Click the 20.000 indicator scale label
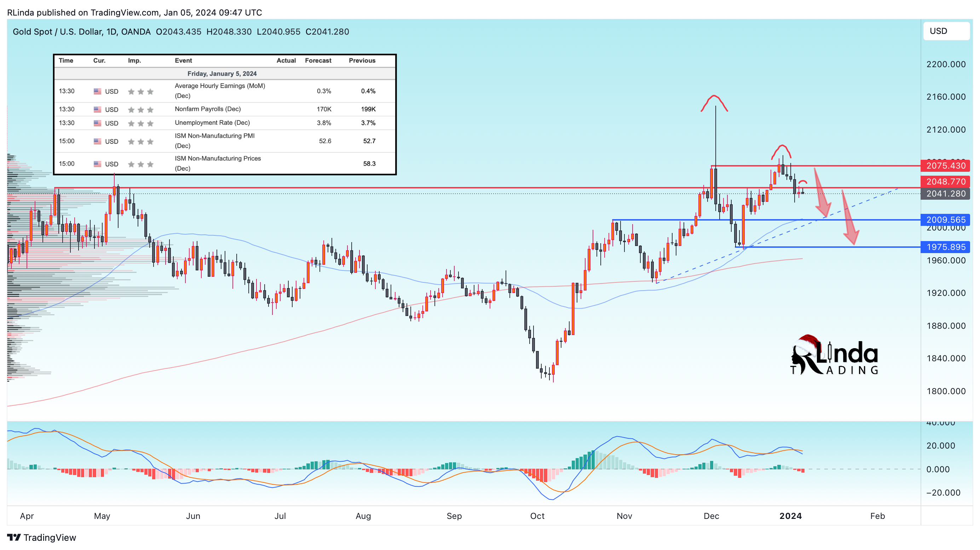 (940, 445)
